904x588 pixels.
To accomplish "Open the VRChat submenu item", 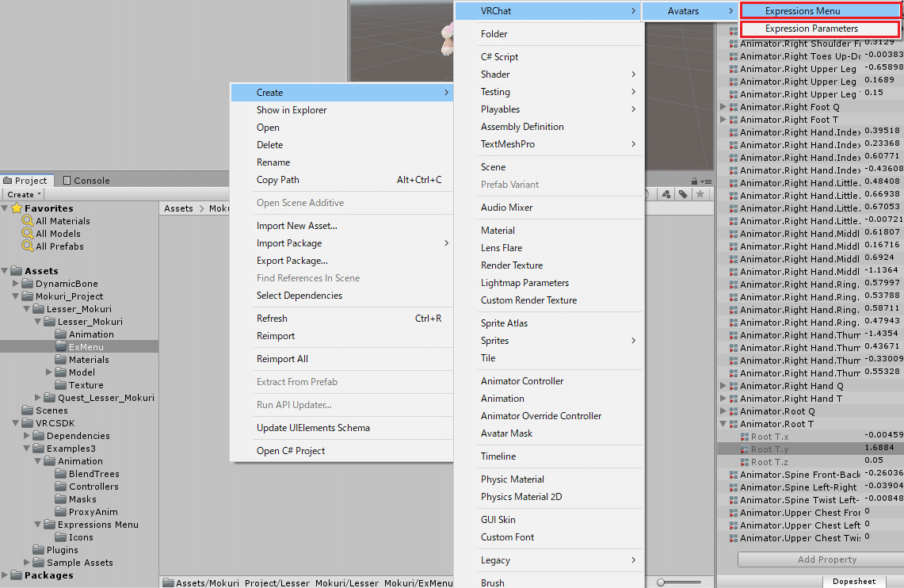I will pos(549,11).
